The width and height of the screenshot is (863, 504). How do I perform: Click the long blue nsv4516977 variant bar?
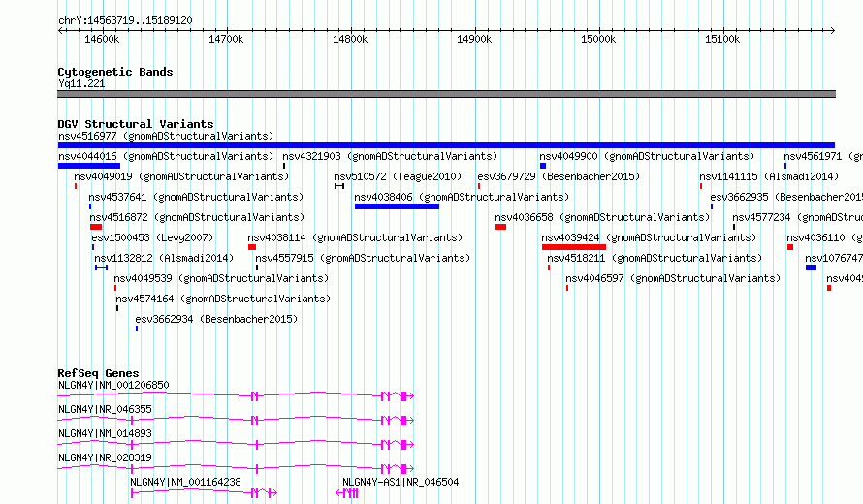[x=446, y=145]
